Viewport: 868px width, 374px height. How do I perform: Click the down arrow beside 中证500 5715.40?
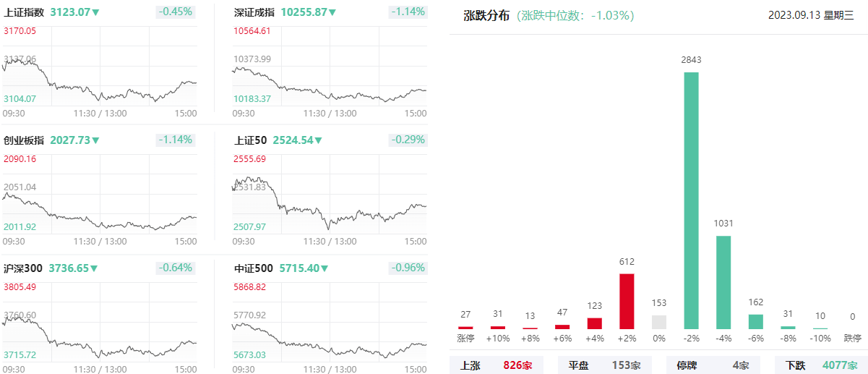(325, 268)
